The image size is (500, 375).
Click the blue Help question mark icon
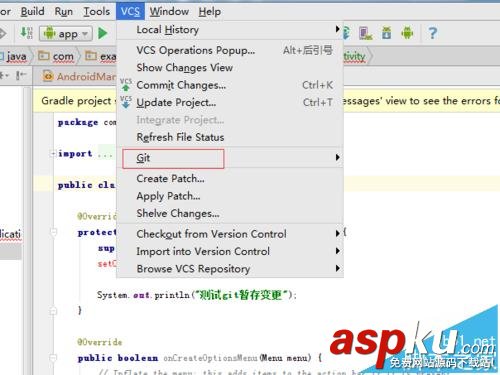coord(432,33)
